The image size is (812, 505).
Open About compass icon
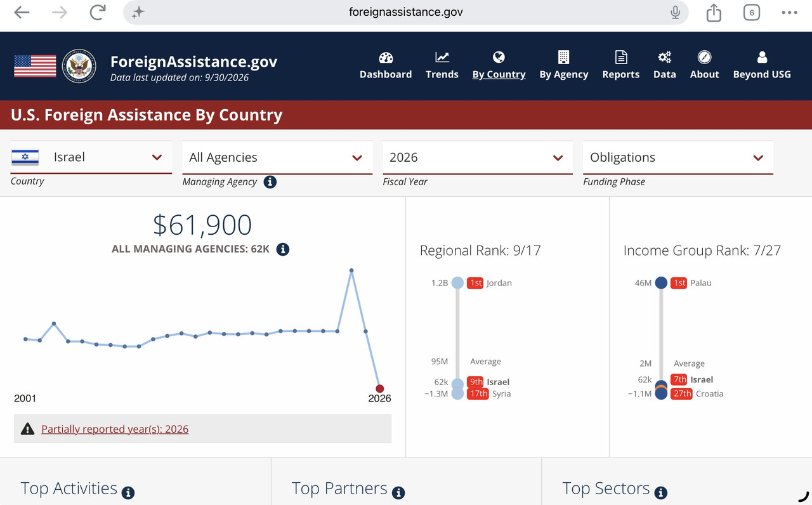point(704,58)
